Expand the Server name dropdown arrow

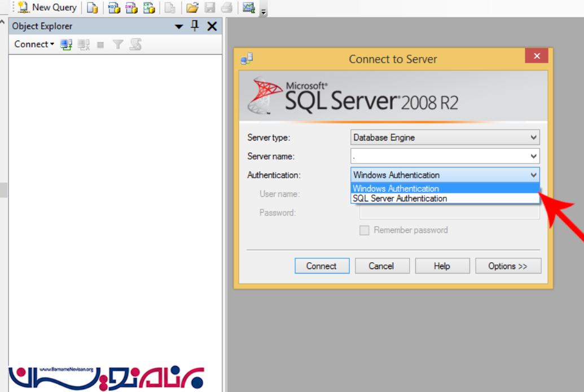point(533,156)
